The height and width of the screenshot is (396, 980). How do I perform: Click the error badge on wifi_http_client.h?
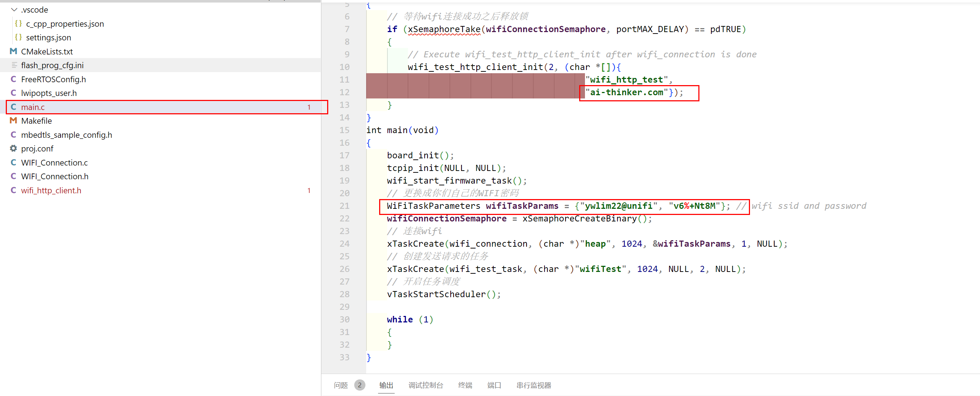tap(309, 190)
